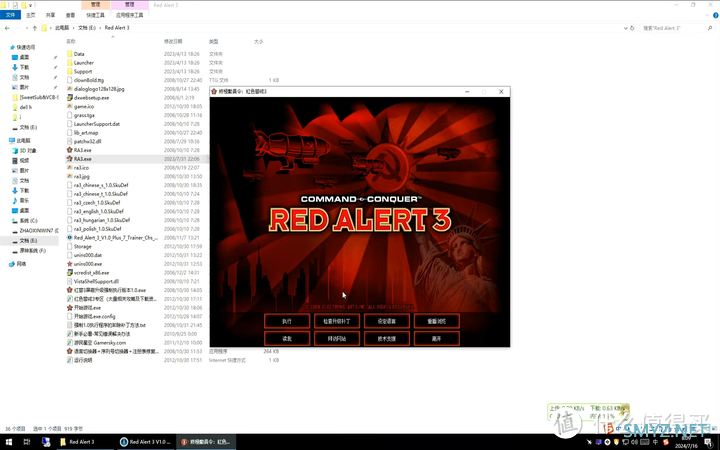The width and height of the screenshot is (720, 450).
Task: Click the up-one-level arrow in Explorer
Action: (34, 28)
